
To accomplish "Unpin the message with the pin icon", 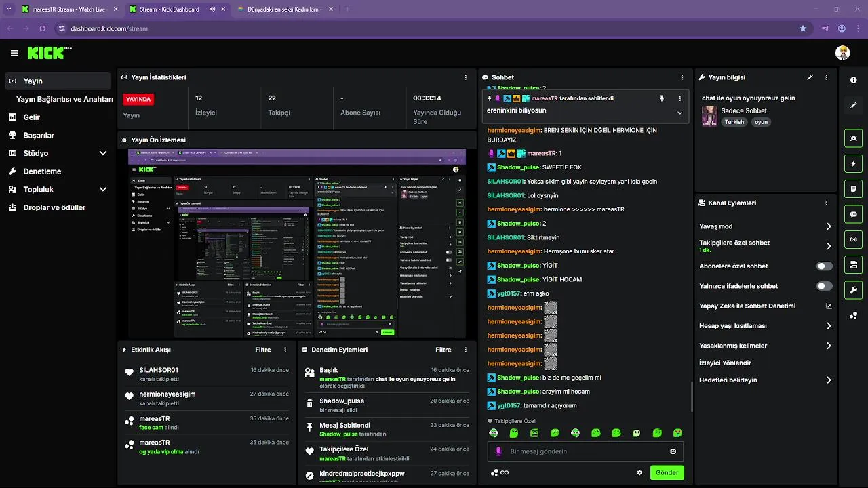I will (x=662, y=98).
